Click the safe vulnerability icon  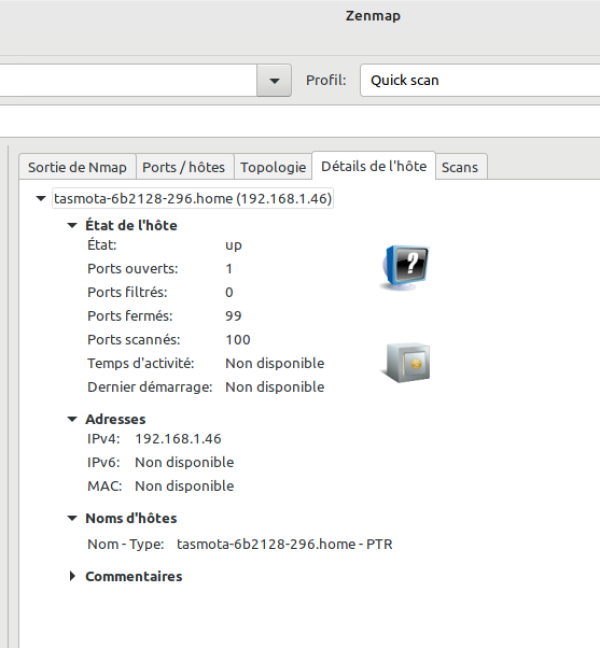tap(405, 362)
